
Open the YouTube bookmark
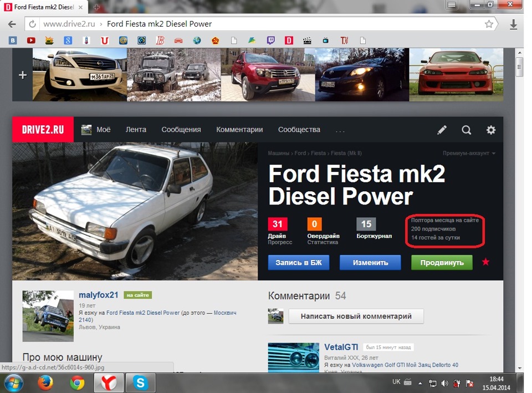31,40
